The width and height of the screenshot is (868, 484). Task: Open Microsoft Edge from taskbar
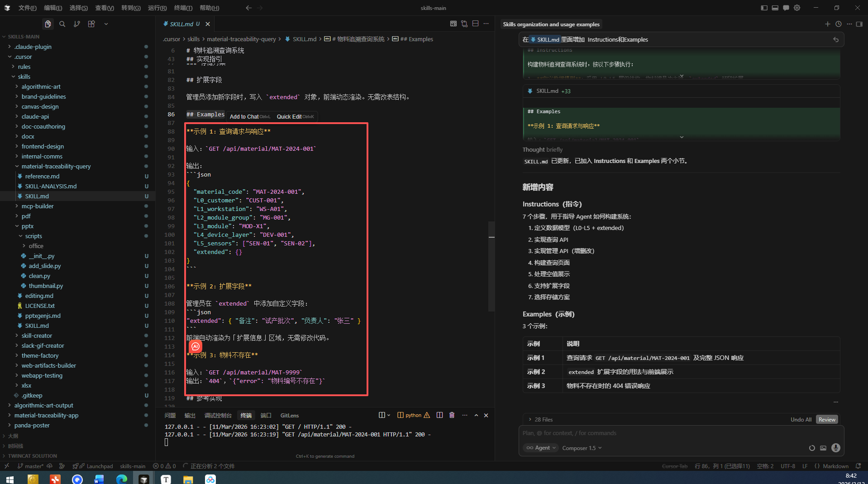pos(122,479)
